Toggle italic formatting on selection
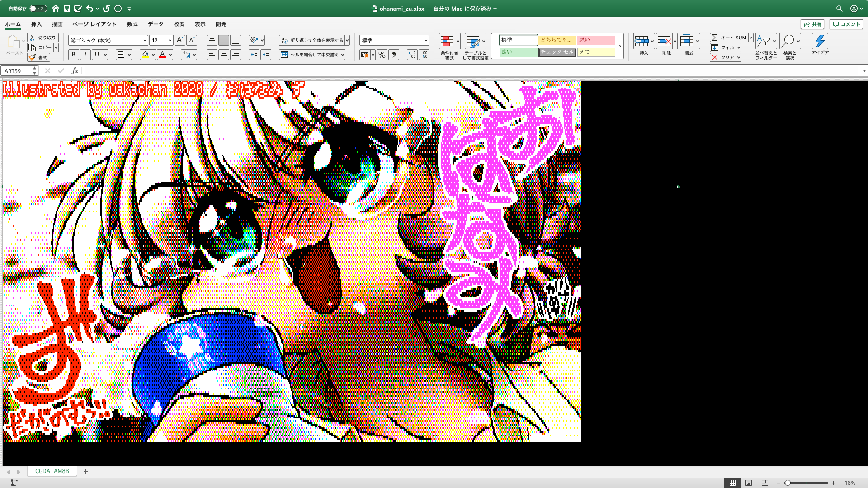Screen dimensions: 868x488 tap(85, 54)
